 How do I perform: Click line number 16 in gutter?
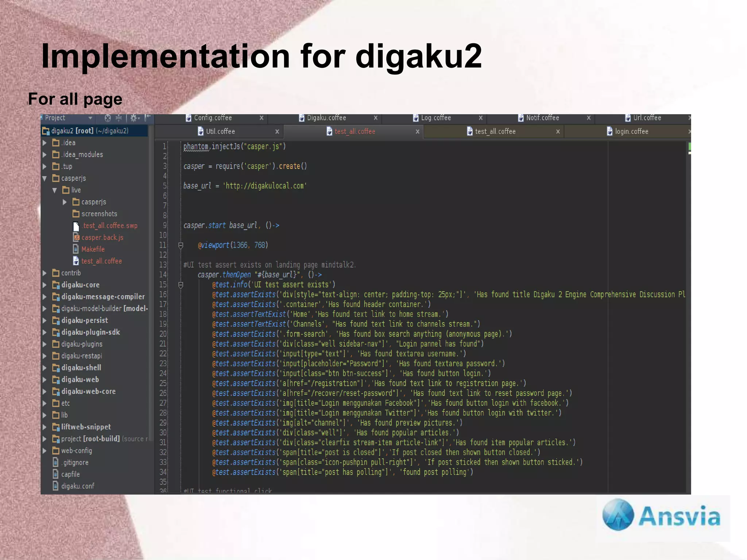pos(163,295)
